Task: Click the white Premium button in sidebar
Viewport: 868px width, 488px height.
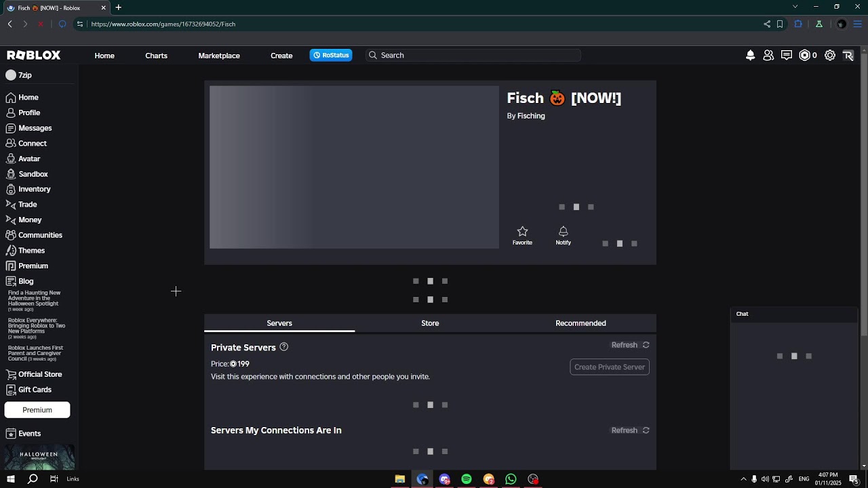Action: coord(37,410)
